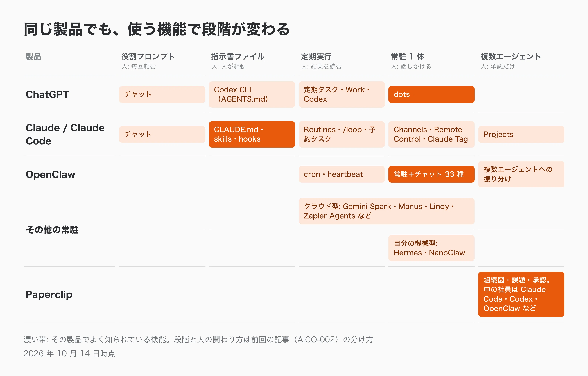Select the Claude / Claude Code row label
The width and height of the screenshot is (588, 376).
point(65,135)
